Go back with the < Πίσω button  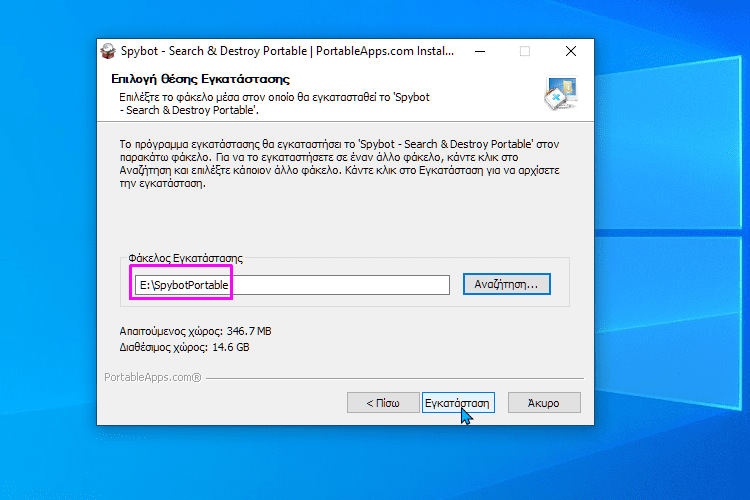click(383, 403)
